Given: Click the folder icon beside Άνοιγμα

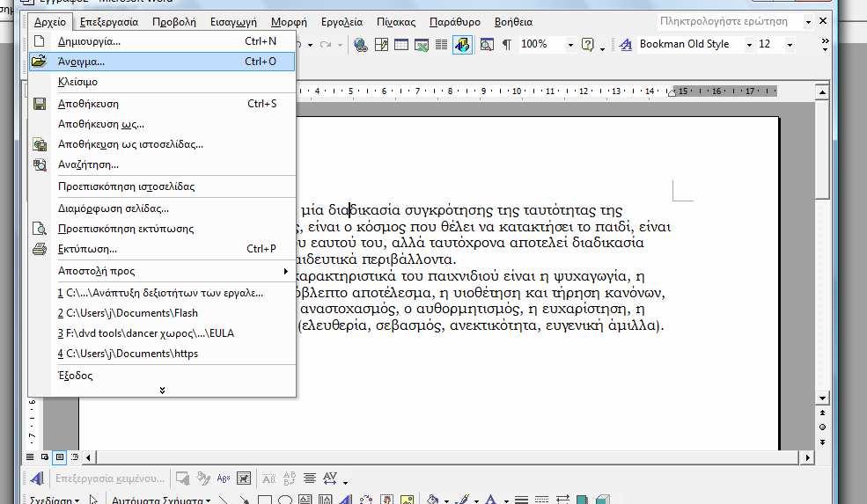Looking at the screenshot, I should (x=40, y=62).
